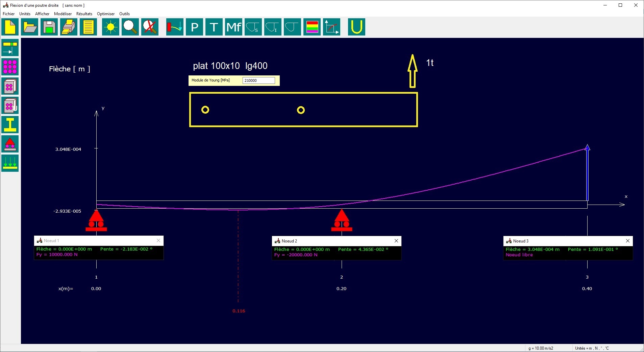Screen dimensions: 644x352
Task: Click the "Module de Young [MPa]" label
Action: (210, 80)
